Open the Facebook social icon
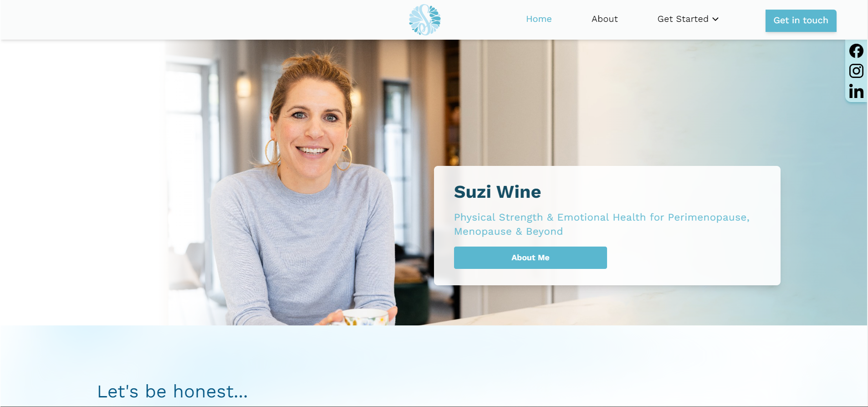Image resolution: width=868 pixels, height=407 pixels. (856, 51)
